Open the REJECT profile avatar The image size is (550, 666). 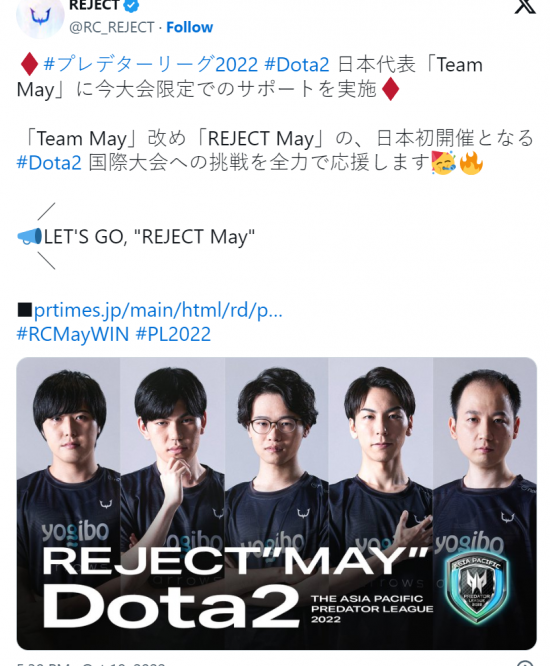(x=40, y=16)
